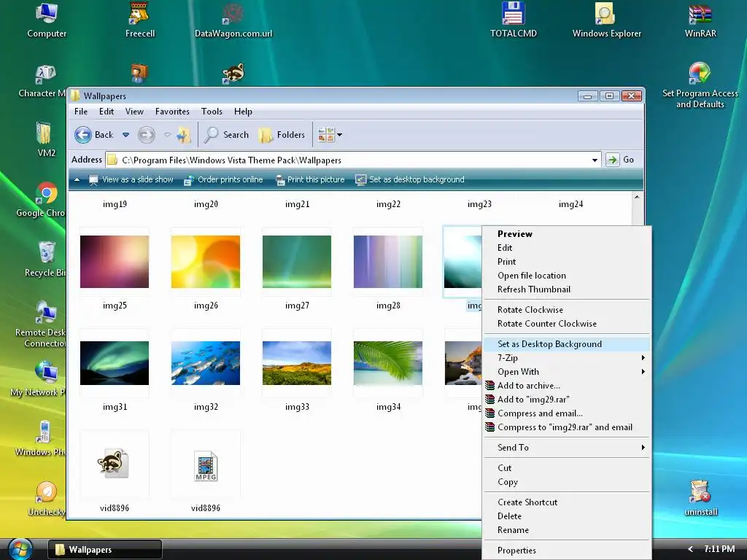Toggle the Folders pane button
Viewport: 747px width, 560px height.
tap(282, 135)
